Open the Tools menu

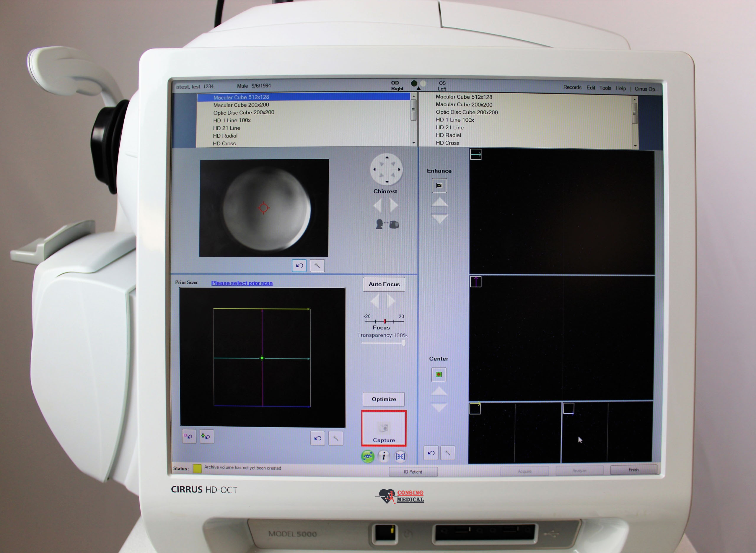tap(605, 88)
